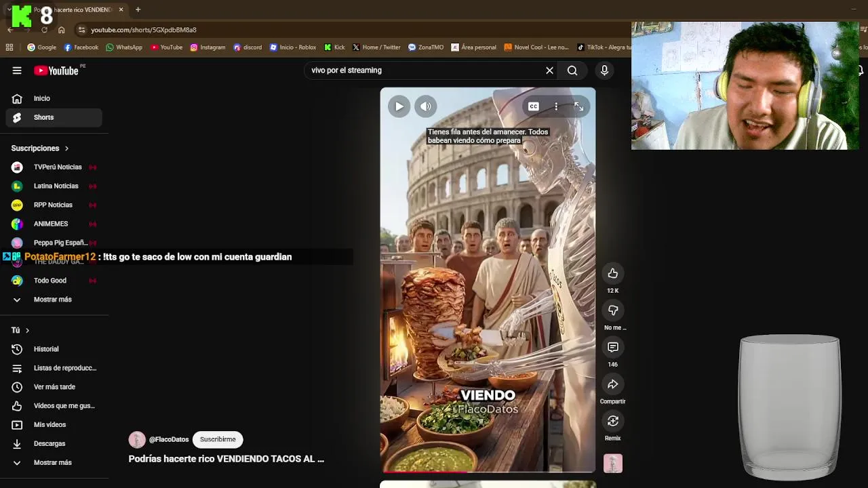Open the Área personal bookmark

473,47
